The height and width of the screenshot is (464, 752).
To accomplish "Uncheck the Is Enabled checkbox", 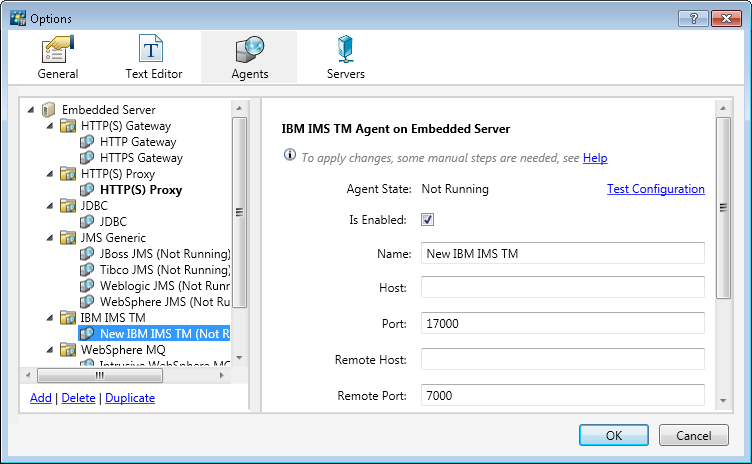I will click(x=427, y=220).
